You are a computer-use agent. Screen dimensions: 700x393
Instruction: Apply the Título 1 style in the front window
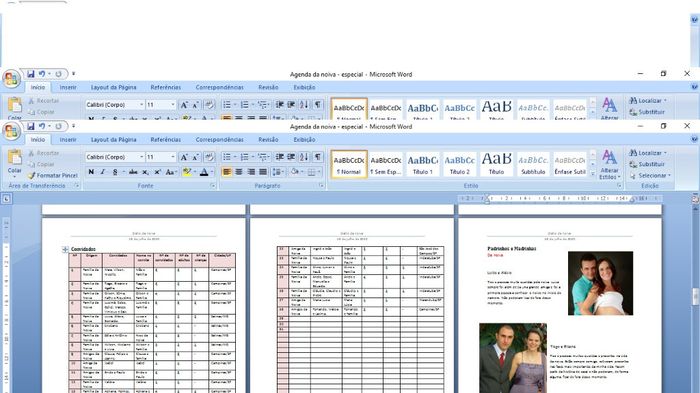point(422,164)
